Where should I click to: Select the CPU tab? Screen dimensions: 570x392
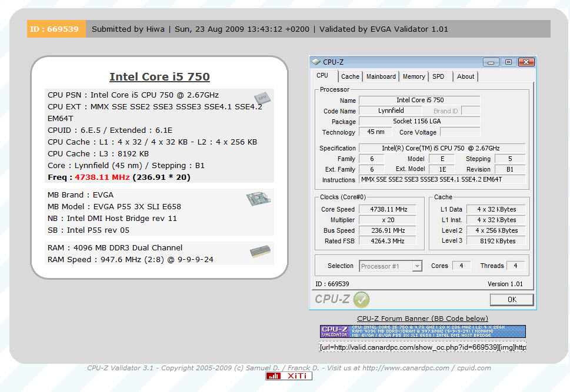click(322, 76)
